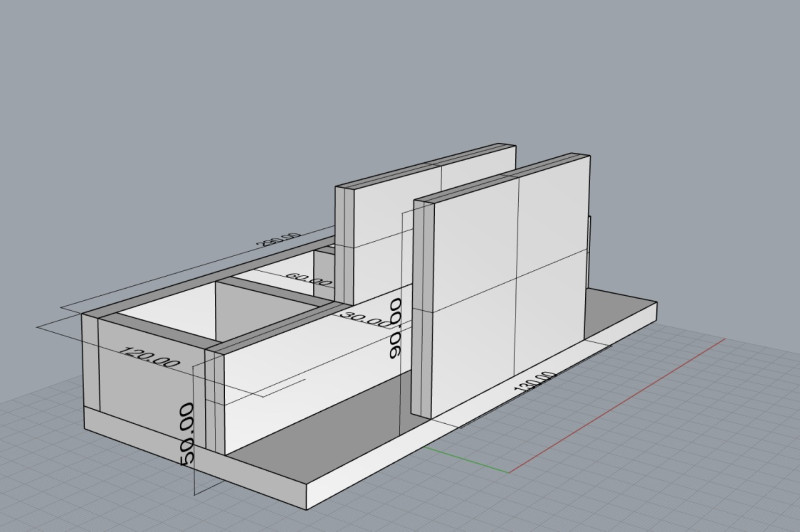Screen dimensions: 800x532
Task: Click the red X axis line
Action: pyautogui.click(x=617, y=405)
